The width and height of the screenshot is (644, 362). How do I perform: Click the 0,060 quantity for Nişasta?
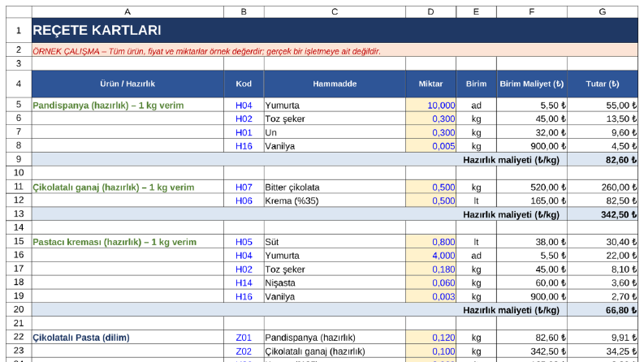[430, 282]
